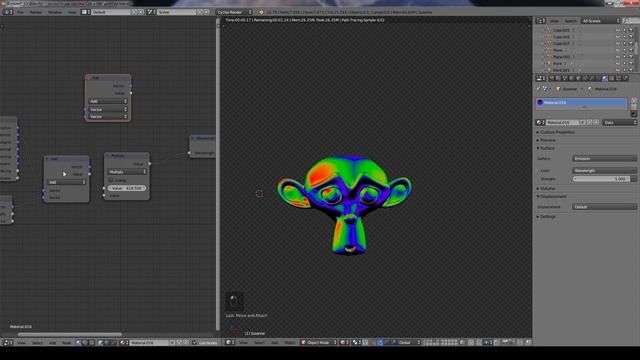Click the Material.016 name field in properties

pyautogui.click(x=562, y=122)
